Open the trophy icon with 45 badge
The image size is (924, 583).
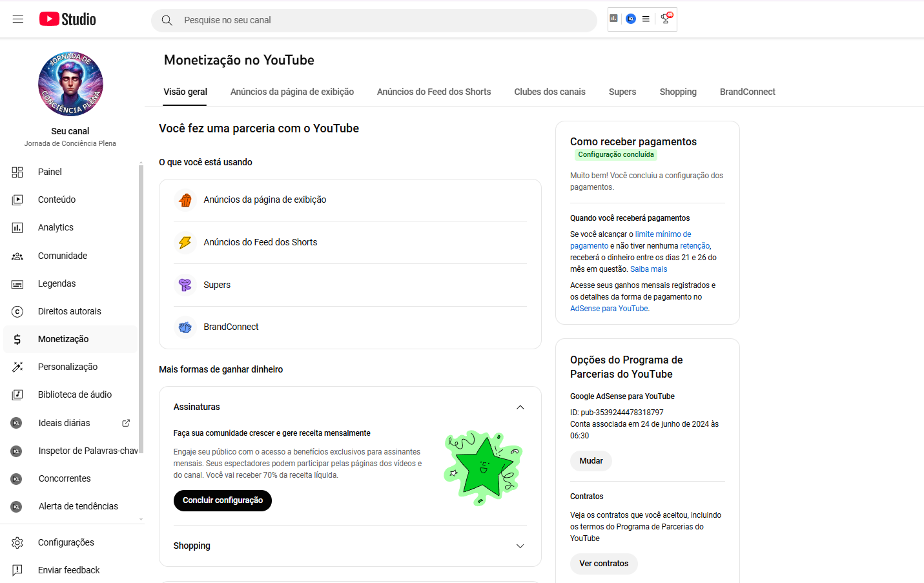[x=666, y=18]
